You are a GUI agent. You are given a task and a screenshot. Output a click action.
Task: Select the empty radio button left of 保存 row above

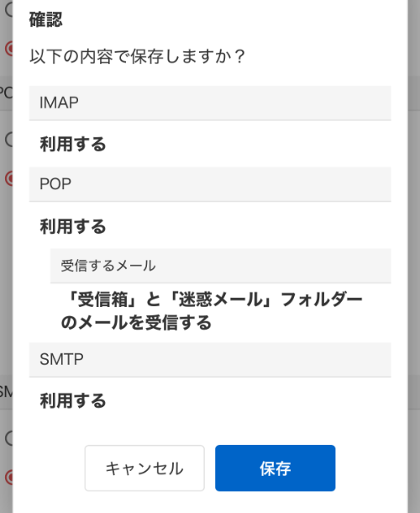[9, 438]
